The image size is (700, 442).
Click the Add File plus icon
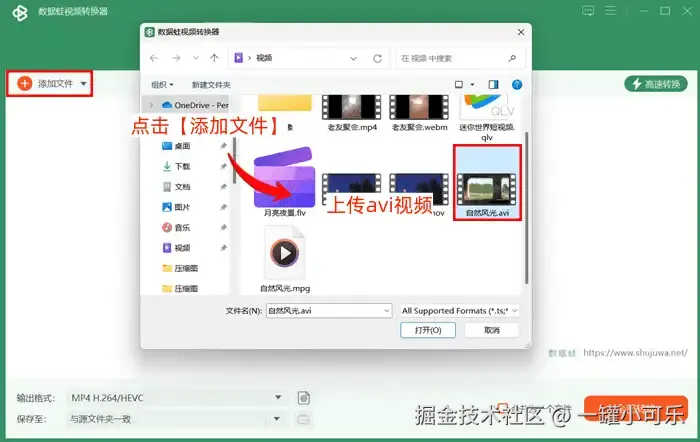click(25, 83)
